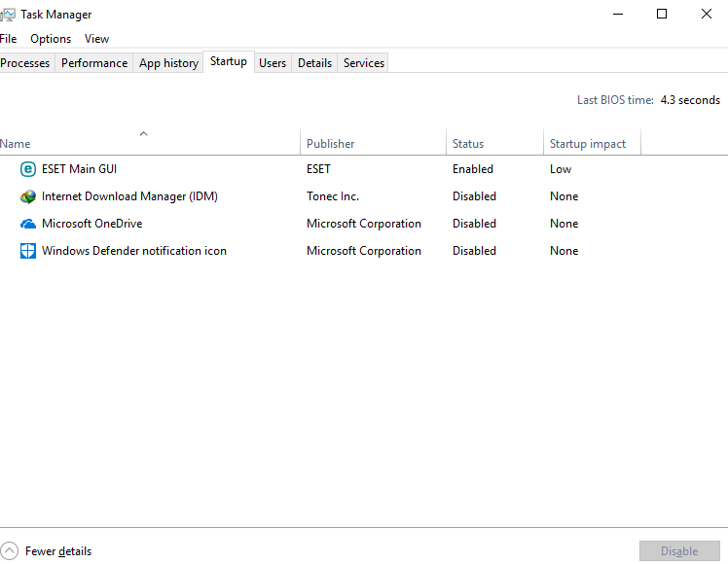Image resolution: width=728 pixels, height=564 pixels.
Task: Open the Services tab
Action: pos(364,63)
